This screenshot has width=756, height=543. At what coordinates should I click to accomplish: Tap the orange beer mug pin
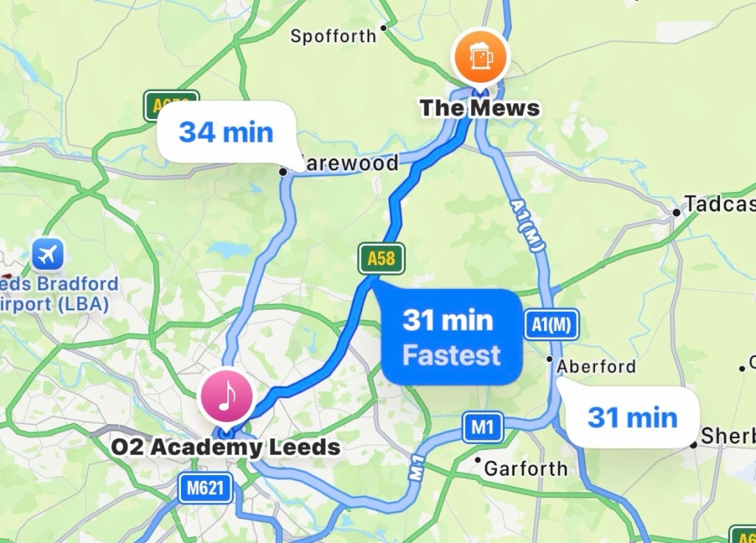pyautogui.click(x=480, y=58)
